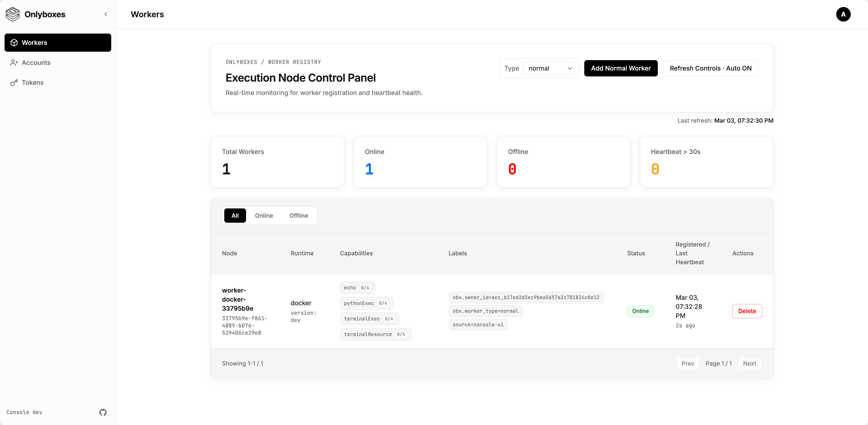The image size is (868, 425).
Task: Open the GitHub link icon
Action: point(103,412)
